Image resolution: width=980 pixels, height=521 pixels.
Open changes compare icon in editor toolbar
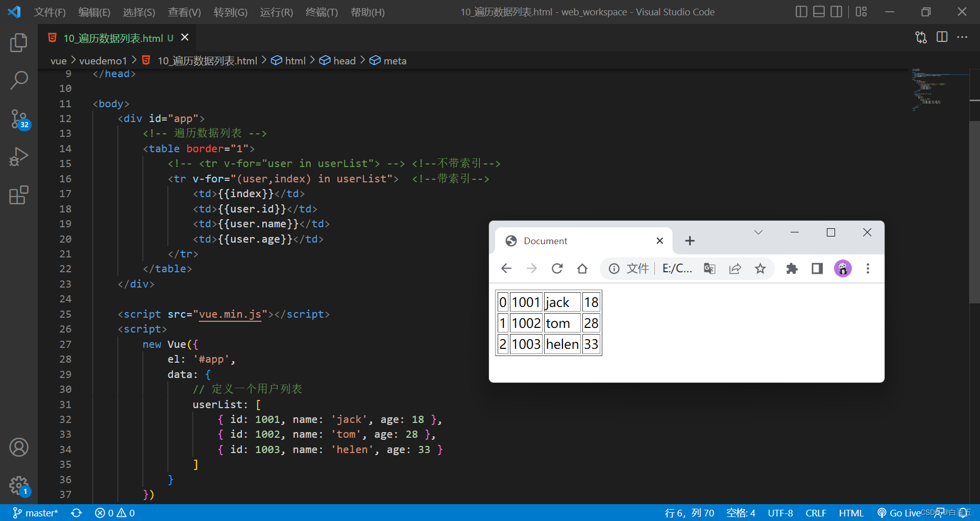tap(921, 37)
